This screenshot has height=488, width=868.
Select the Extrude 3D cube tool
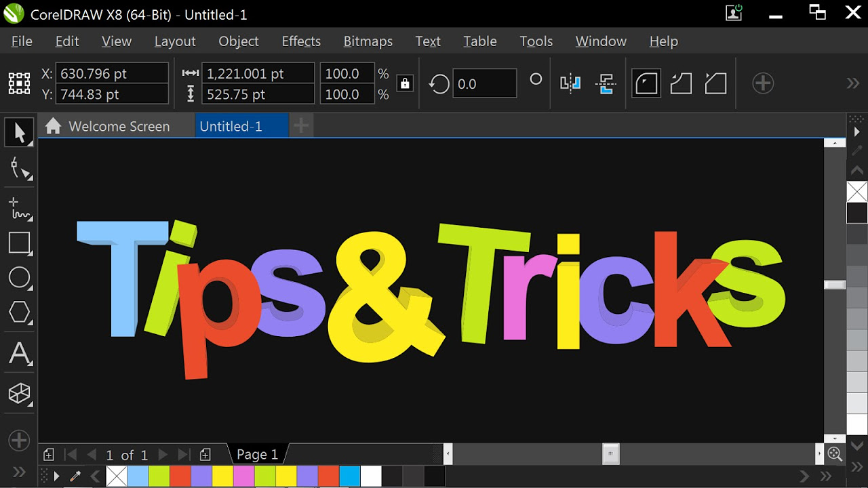pyautogui.click(x=19, y=394)
